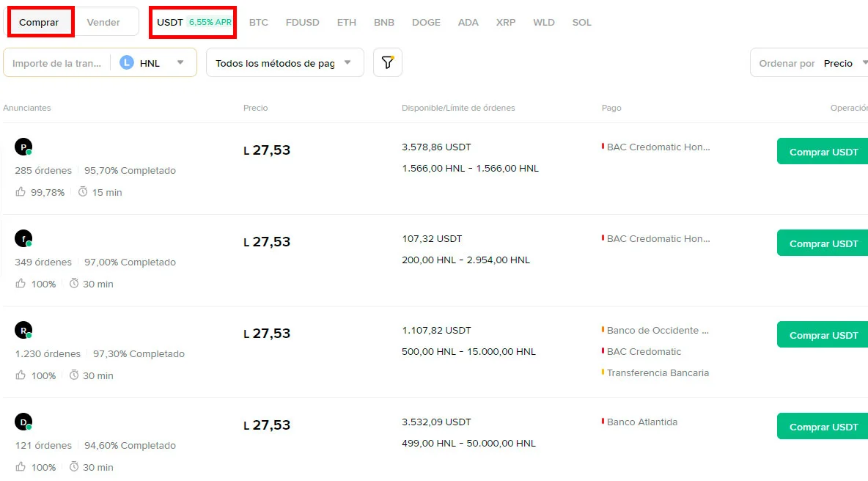The width and height of the screenshot is (868, 481).
Task: Click the 6,55% APR badge
Action: coord(210,22)
